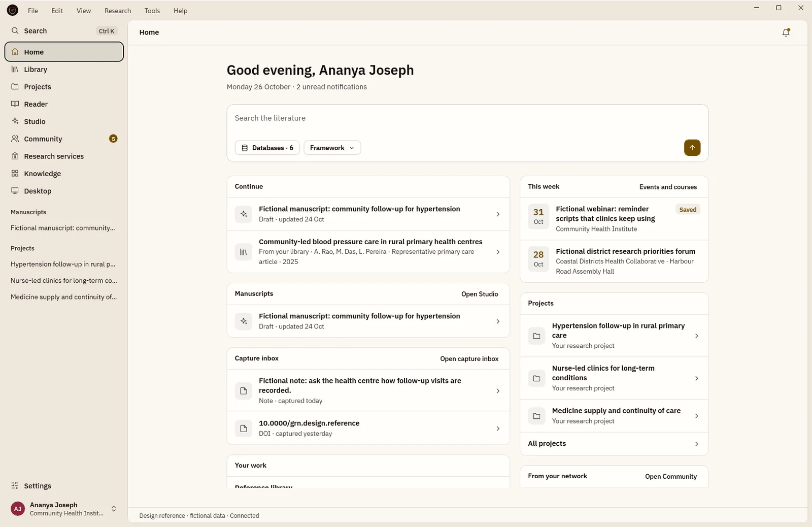Open the district research priorities forum event
This screenshot has width=812, height=527.
click(614, 261)
